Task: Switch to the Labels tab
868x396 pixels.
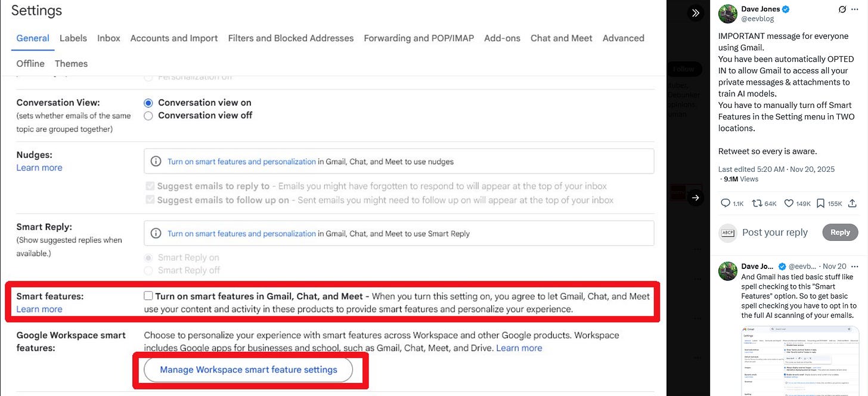Action: pos(73,38)
